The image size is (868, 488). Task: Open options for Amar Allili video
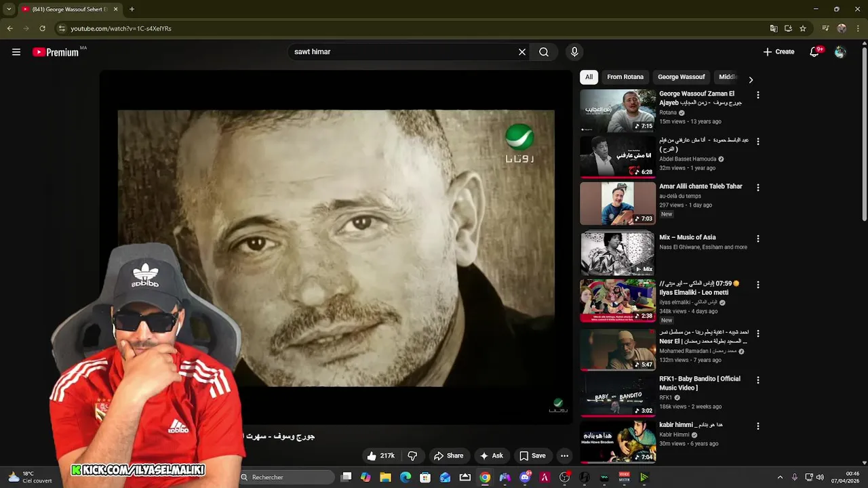point(758,188)
